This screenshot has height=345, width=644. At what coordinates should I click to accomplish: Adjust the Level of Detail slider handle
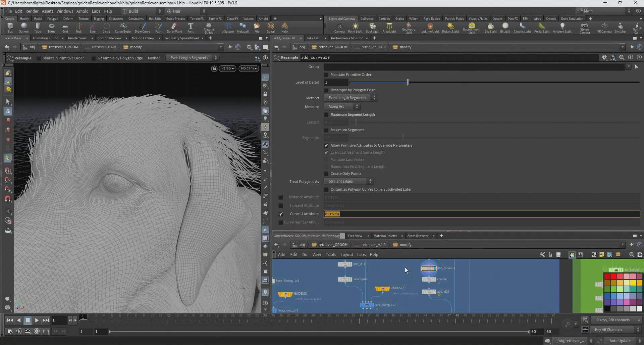tap(408, 82)
